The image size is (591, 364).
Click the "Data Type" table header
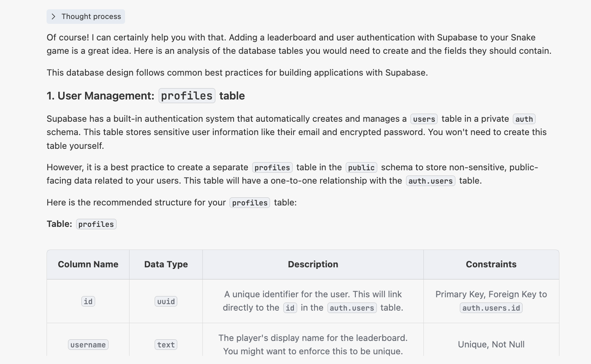pyautogui.click(x=166, y=265)
